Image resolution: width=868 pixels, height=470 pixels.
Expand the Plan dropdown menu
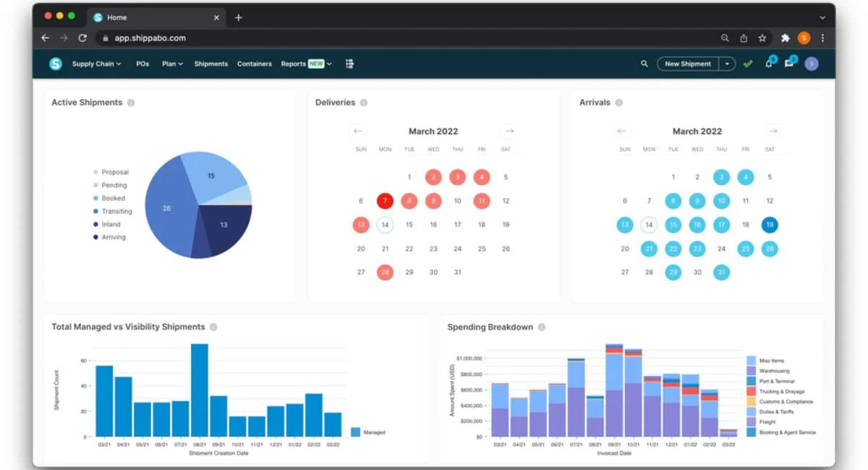[172, 64]
